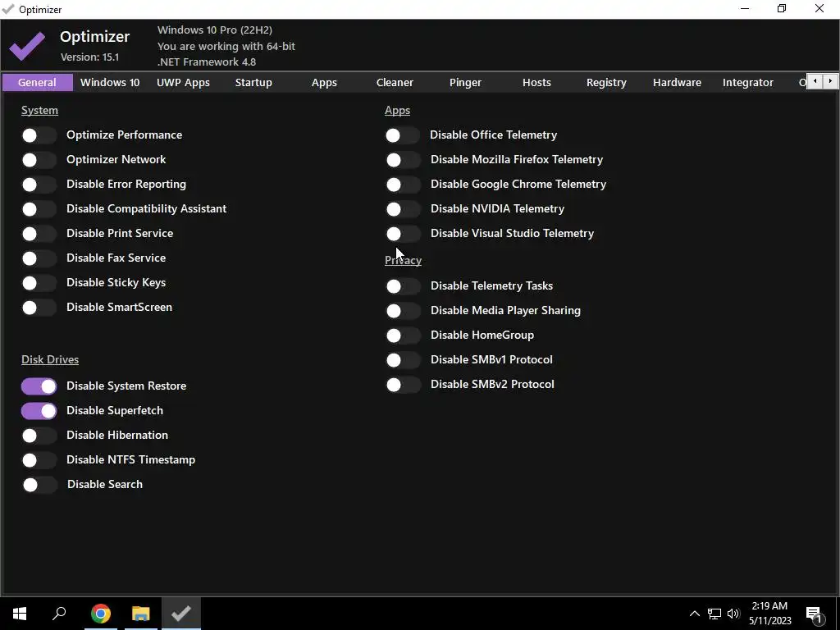
Task: Switch to the Windows 10 tab
Action: point(110,83)
